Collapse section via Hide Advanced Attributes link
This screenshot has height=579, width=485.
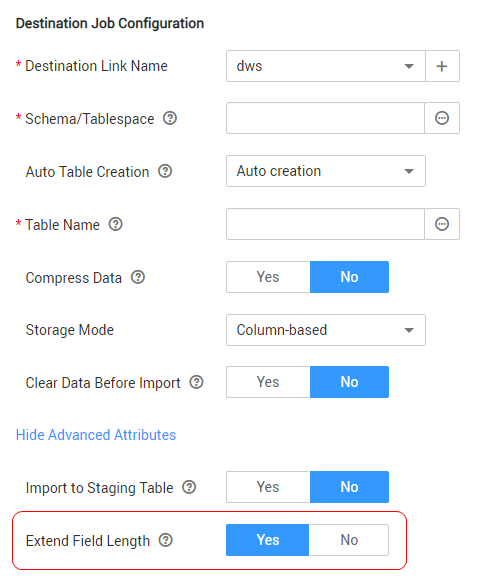click(96, 435)
